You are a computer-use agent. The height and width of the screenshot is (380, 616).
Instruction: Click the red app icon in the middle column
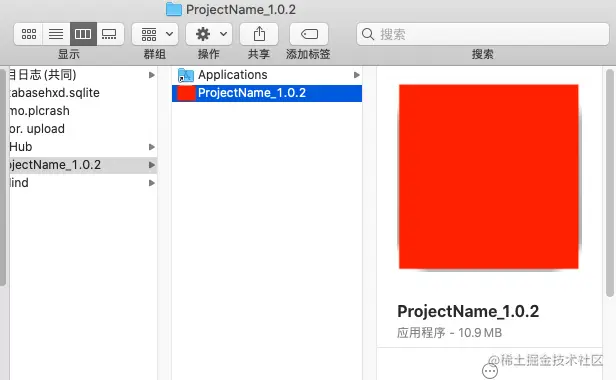coord(186,93)
